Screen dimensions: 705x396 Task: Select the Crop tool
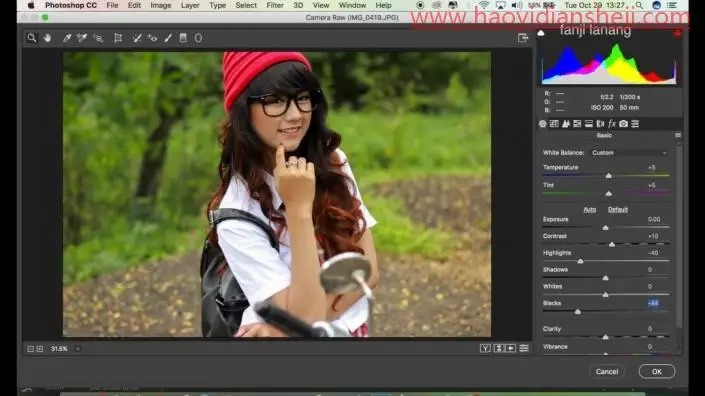pos(118,38)
